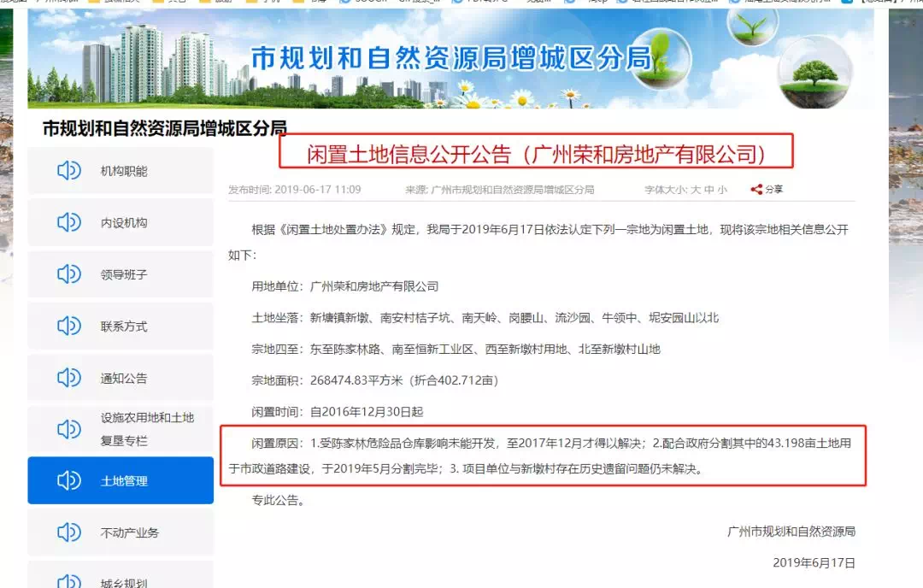Click the publish time 2019-06-17 11:09
The image size is (923, 588).
[294, 190]
